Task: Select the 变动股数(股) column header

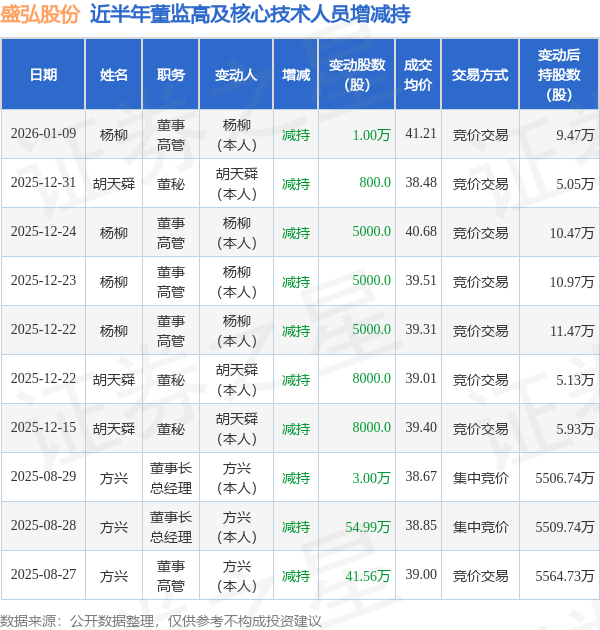Action: (357, 75)
